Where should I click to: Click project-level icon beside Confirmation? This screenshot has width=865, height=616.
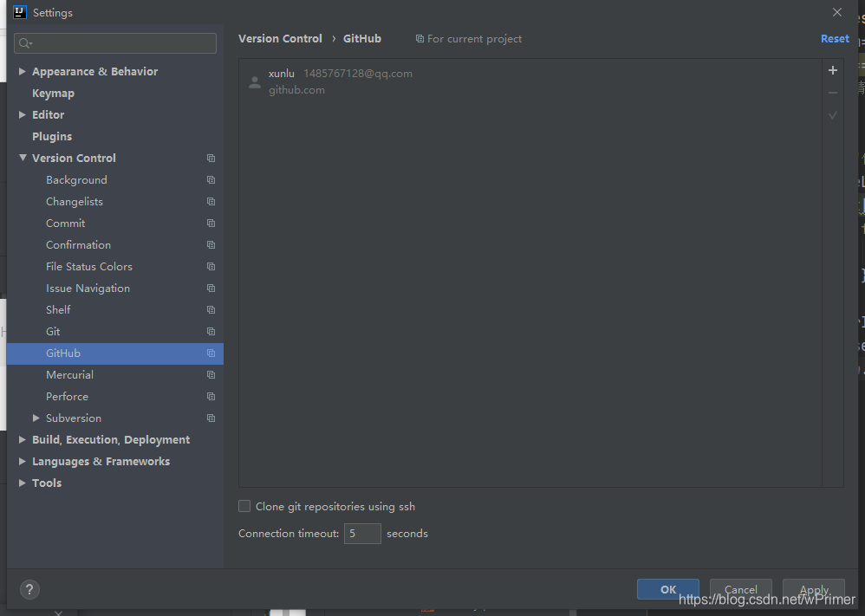pyautogui.click(x=211, y=245)
